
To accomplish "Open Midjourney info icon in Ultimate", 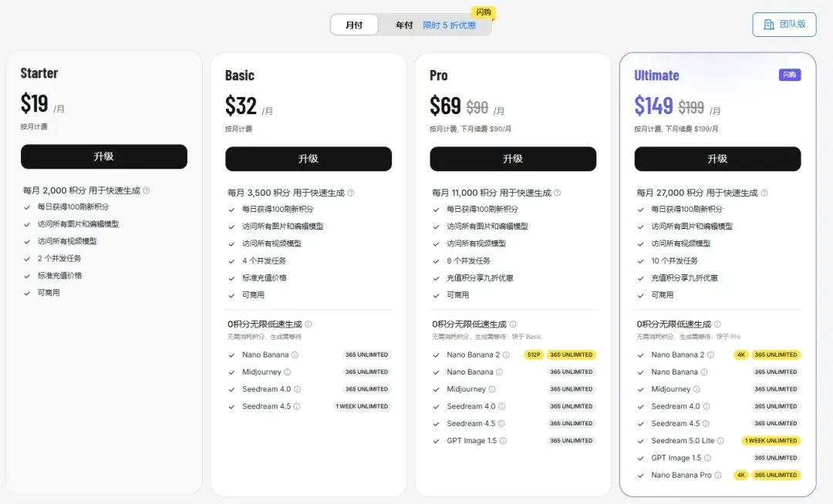I will 696,389.
